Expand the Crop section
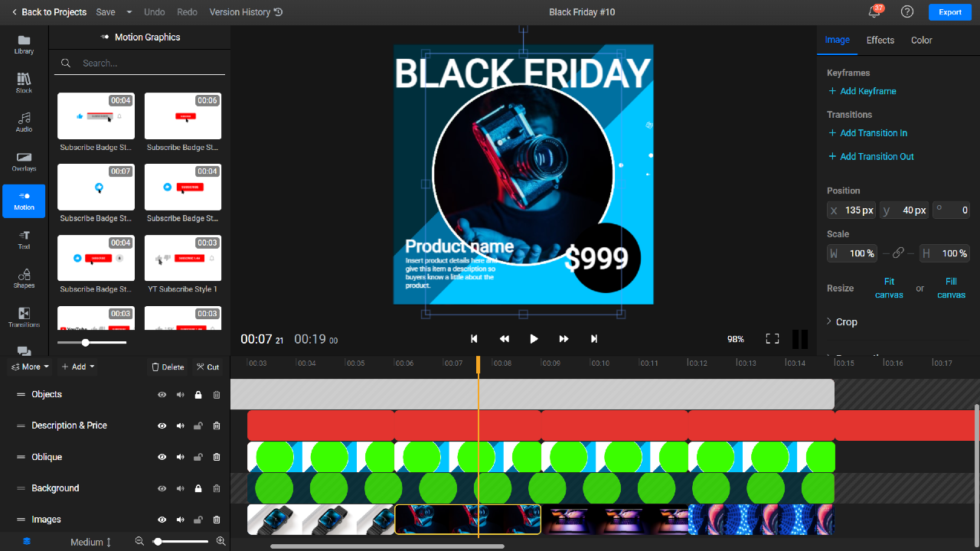Viewport: 980px width, 551px height. tap(842, 322)
